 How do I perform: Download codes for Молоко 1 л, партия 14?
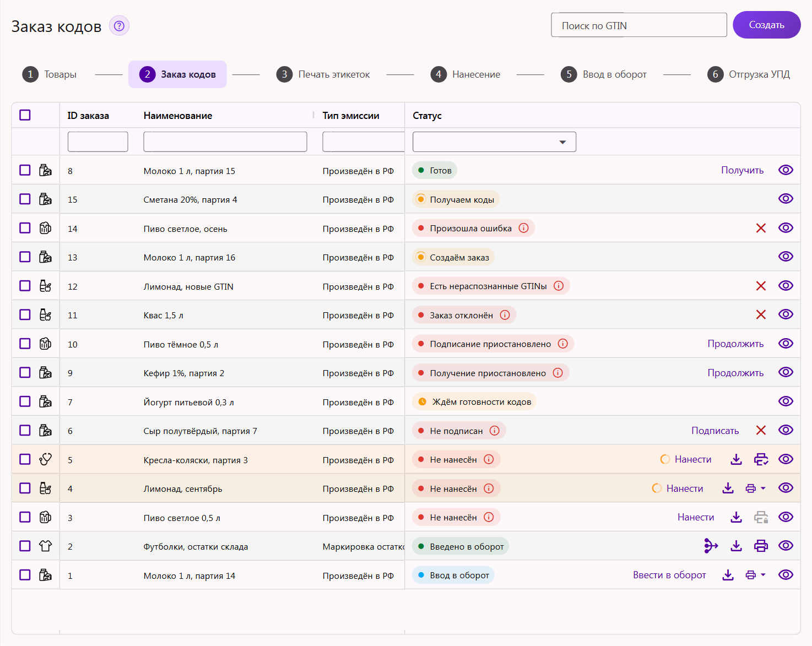[728, 575]
